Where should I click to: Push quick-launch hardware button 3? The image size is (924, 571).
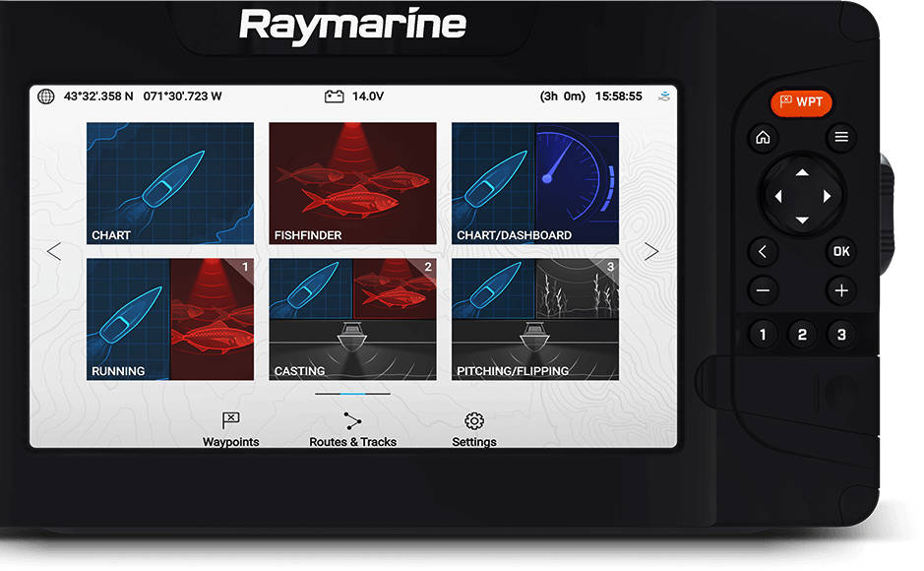[x=841, y=335]
